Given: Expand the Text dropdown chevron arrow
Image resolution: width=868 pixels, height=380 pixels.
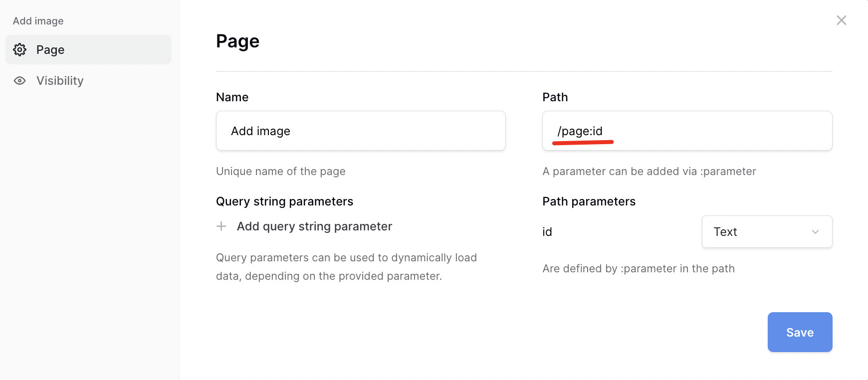Looking at the screenshot, I should 815,232.
